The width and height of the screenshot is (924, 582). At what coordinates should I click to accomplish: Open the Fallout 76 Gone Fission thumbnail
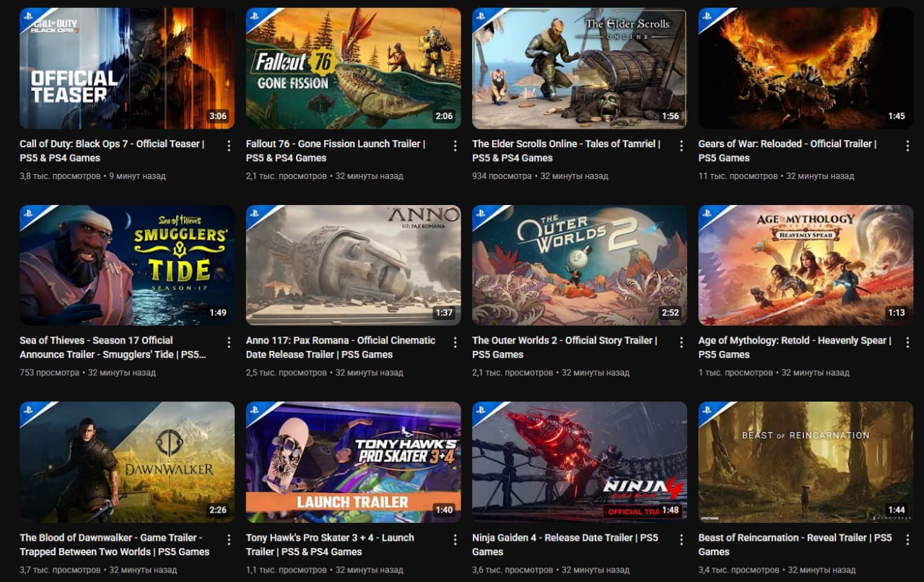(353, 69)
